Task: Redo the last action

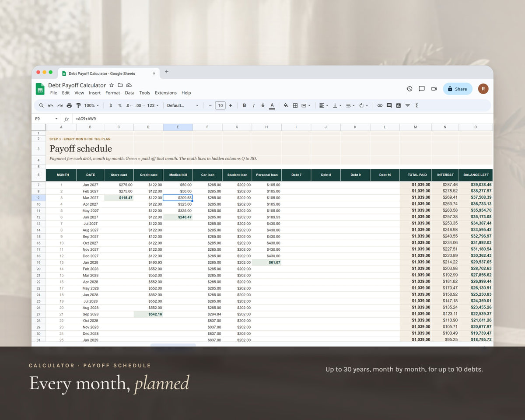Action: pyautogui.click(x=60, y=105)
